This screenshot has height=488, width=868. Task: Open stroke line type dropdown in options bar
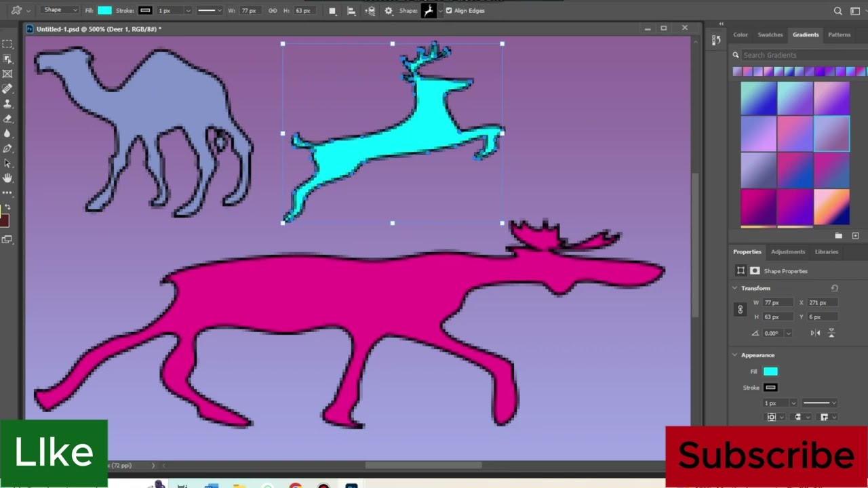(x=210, y=11)
